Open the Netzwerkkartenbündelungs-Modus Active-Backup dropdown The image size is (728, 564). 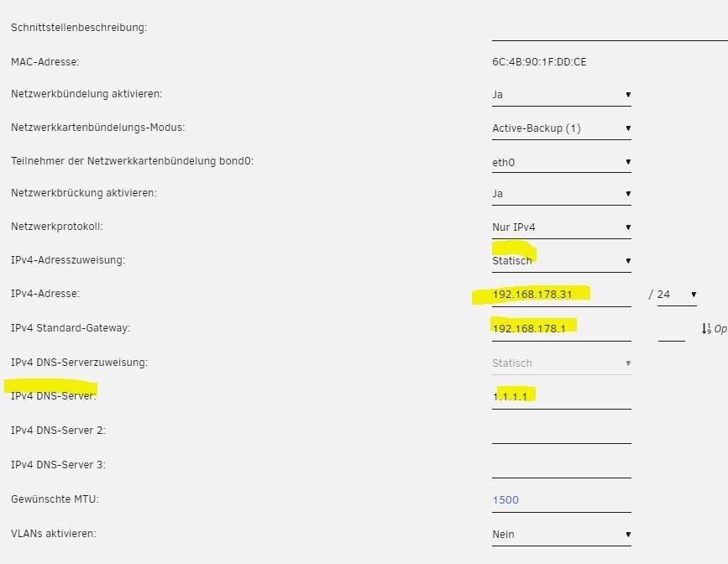click(561, 128)
